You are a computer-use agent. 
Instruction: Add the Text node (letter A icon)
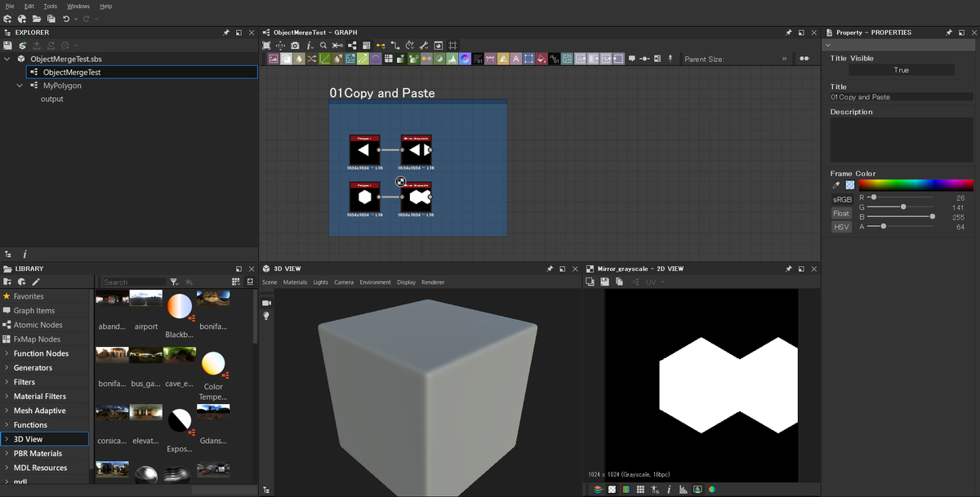(x=515, y=59)
